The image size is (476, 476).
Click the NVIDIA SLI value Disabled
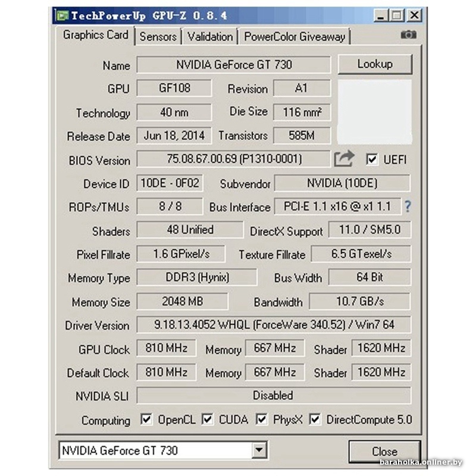click(274, 395)
